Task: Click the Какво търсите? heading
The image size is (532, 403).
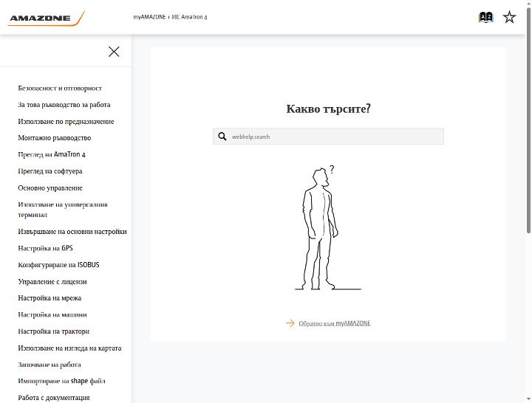Action: click(x=328, y=108)
